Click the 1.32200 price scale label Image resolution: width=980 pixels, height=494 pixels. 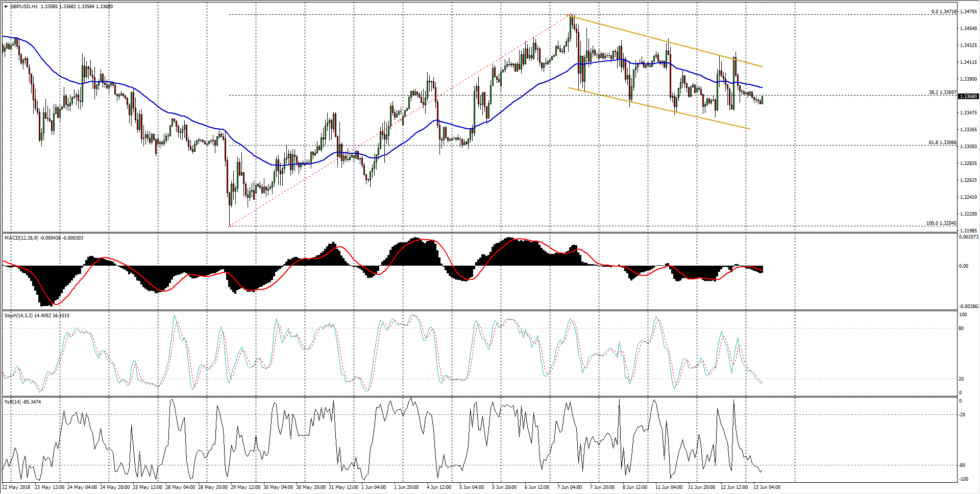tap(969, 214)
